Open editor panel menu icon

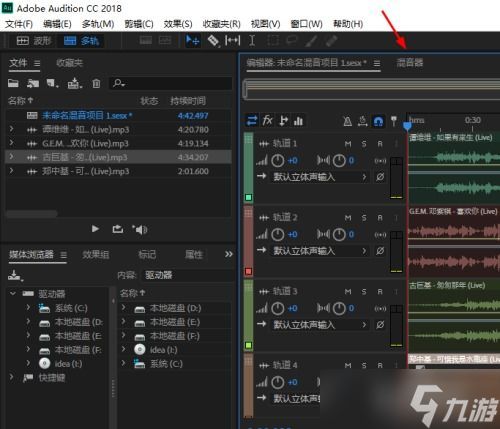[377, 63]
